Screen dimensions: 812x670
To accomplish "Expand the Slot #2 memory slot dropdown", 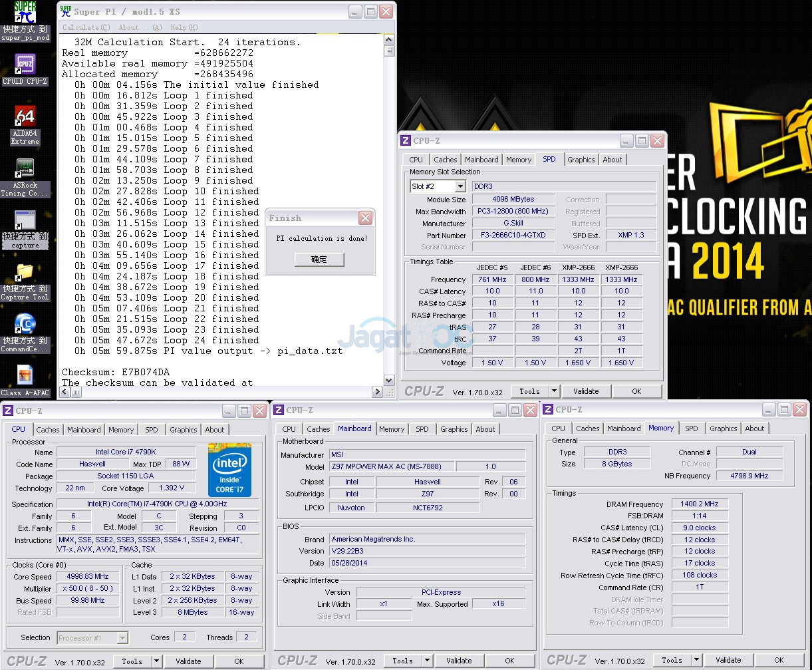I will tap(460, 186).
